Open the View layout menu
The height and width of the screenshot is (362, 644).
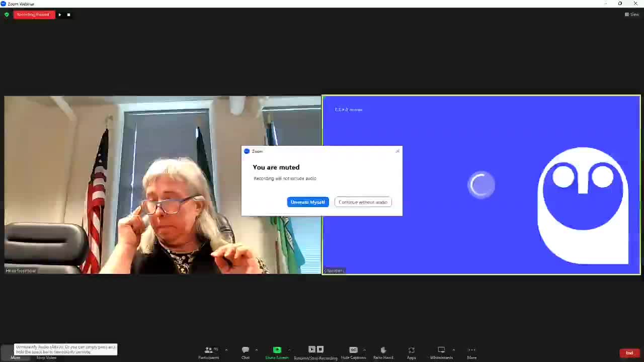(631, 15)
